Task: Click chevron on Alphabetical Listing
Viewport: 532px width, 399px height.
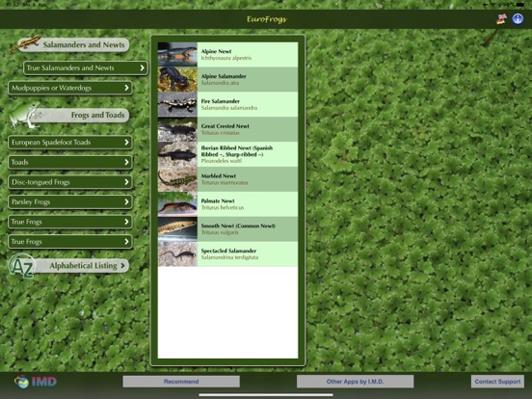Action: click(122, 265)
